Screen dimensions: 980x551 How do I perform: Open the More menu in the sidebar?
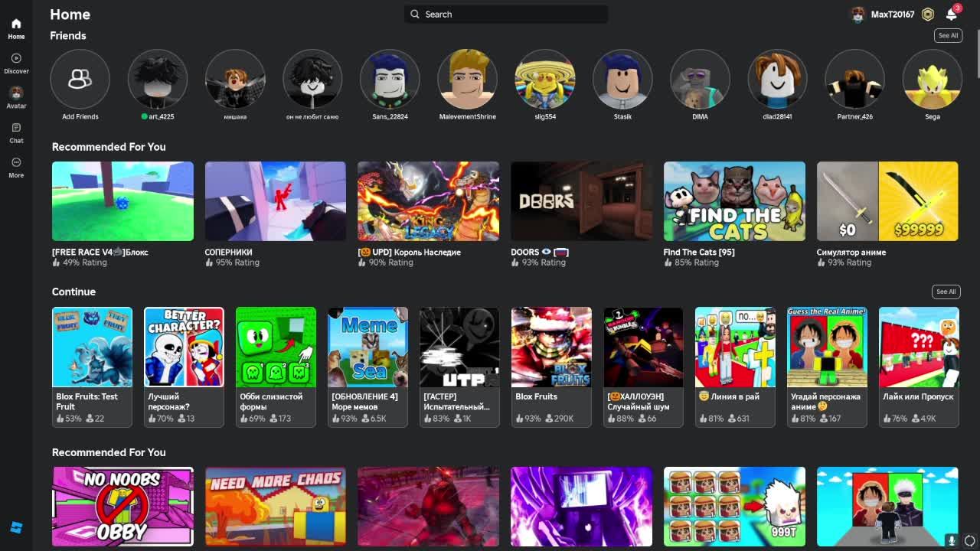[16, 168]
